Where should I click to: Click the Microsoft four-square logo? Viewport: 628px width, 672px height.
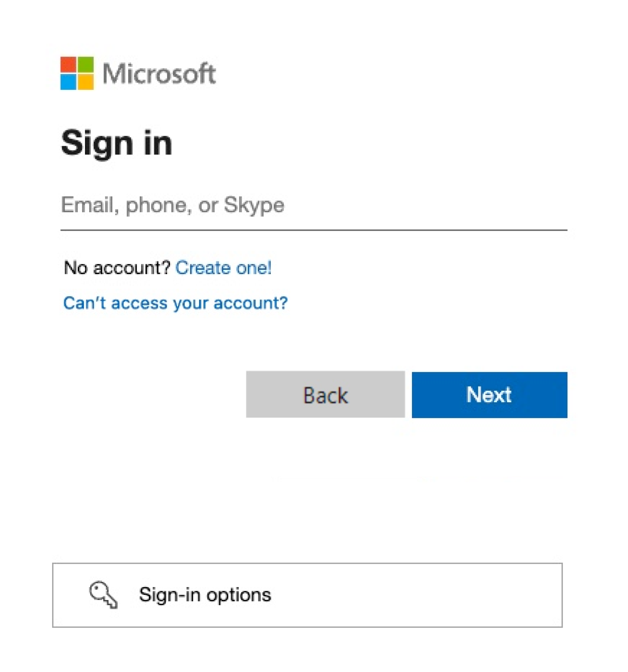(77, 73)
